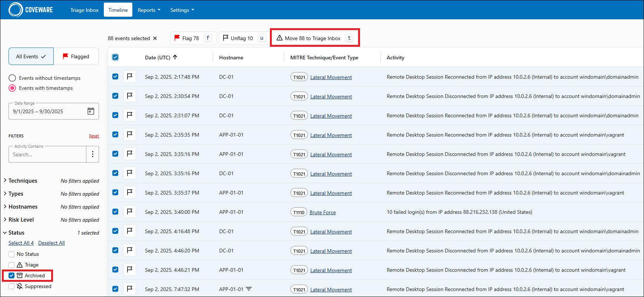Uncheck the Archived status filter

click(11, 275)
